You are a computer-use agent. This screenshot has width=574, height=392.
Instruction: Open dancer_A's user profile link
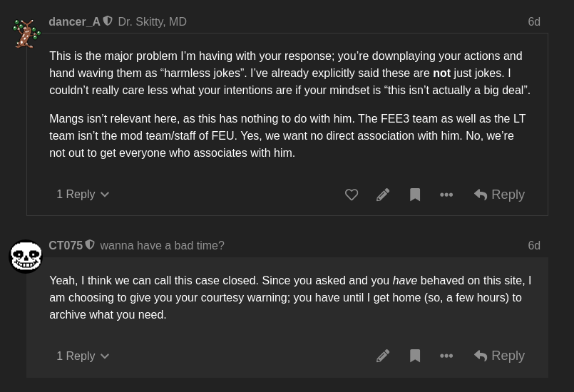[74, 21]
